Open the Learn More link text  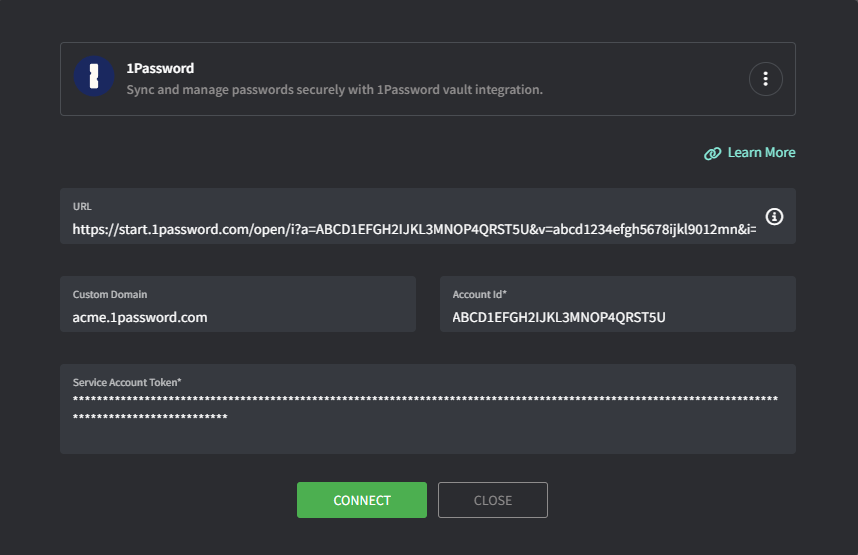click(761, 153)
